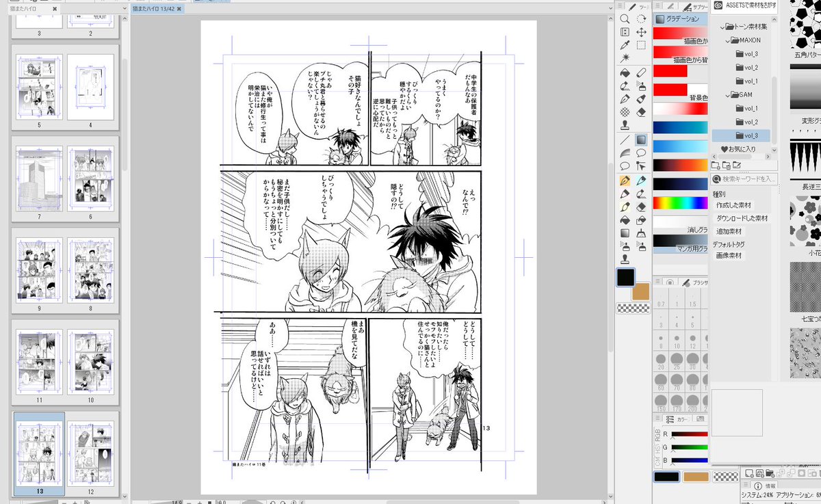
Task: Select vol_2 folder under SAM
Action: (746, 122)
